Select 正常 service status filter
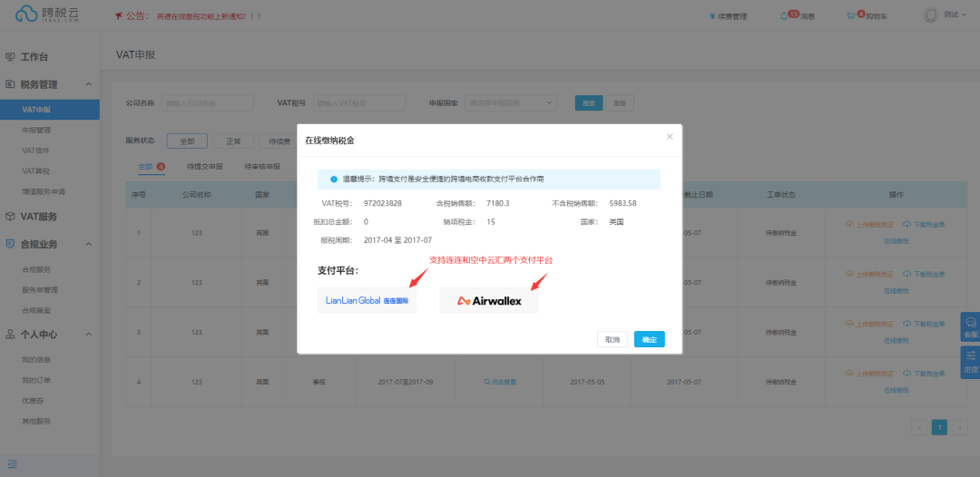 coord(233,141)
